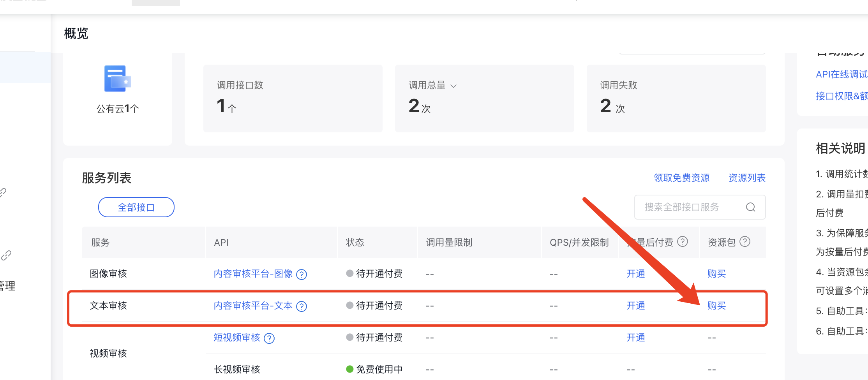Open help icon next to 内容审核平台-图像

[302, 274]
